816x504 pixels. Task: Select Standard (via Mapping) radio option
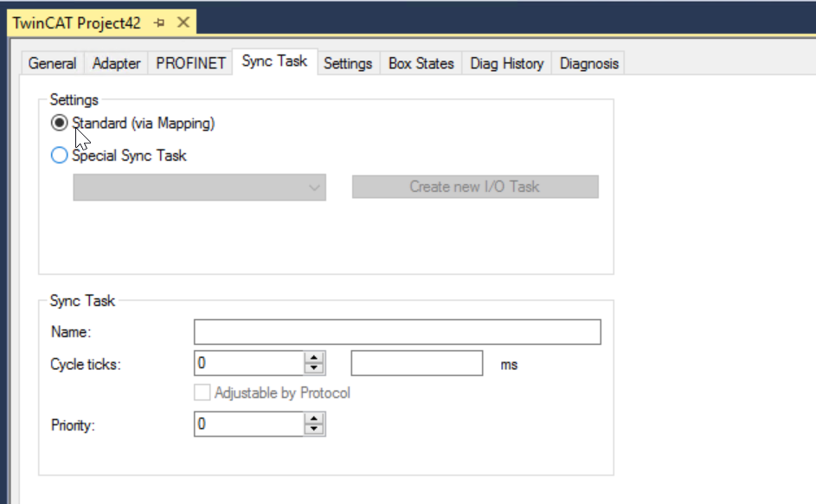coord(60,124)
